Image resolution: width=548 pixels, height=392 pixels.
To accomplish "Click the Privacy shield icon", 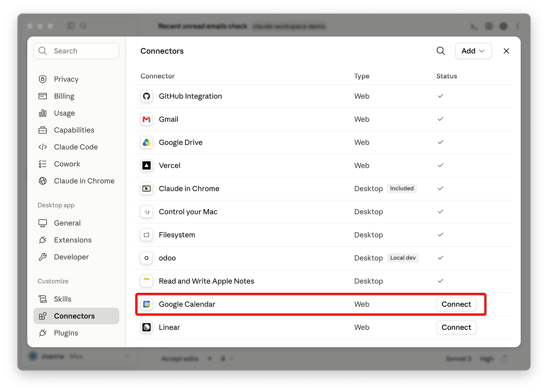I will [x=43, y=79].
